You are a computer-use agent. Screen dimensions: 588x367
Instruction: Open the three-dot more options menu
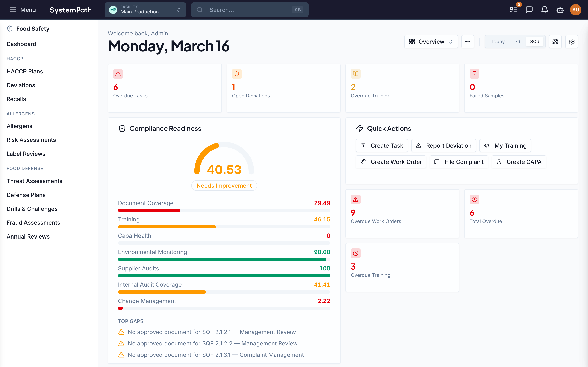coord(468,42)
